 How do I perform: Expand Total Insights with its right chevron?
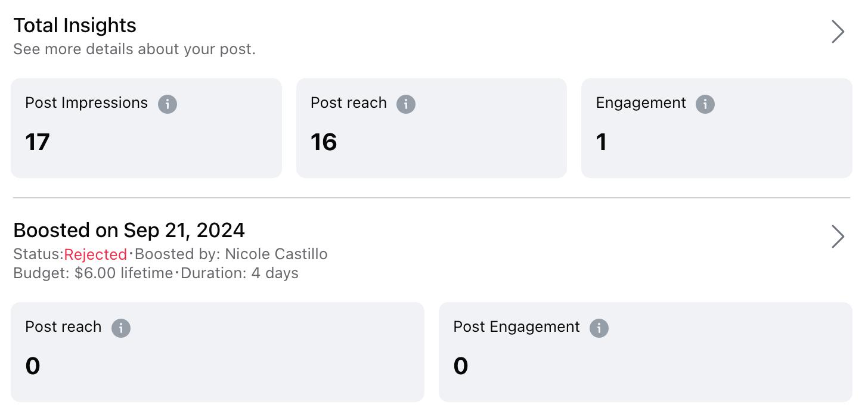coord(838,32)
